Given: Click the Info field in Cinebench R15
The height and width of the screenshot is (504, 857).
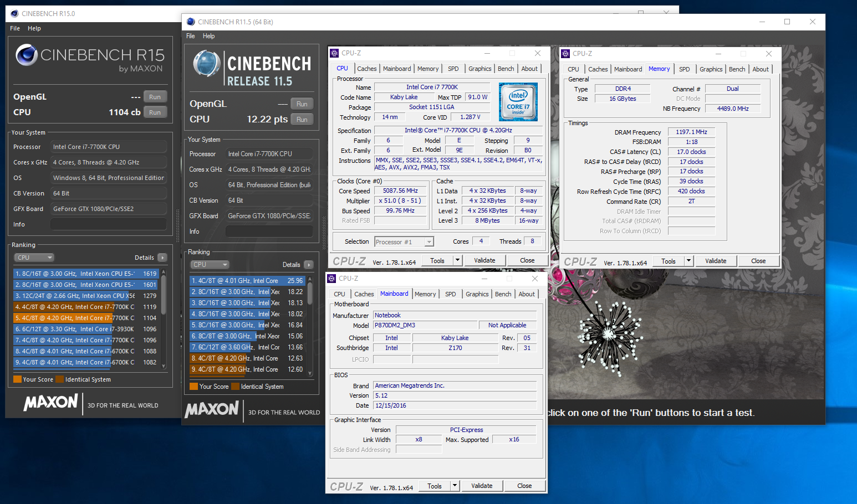Looking at the screenshot, I should click(108, 224).
